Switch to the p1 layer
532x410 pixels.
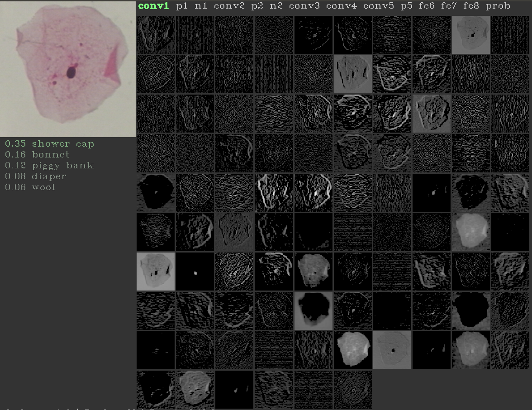[x=182, y=6]
